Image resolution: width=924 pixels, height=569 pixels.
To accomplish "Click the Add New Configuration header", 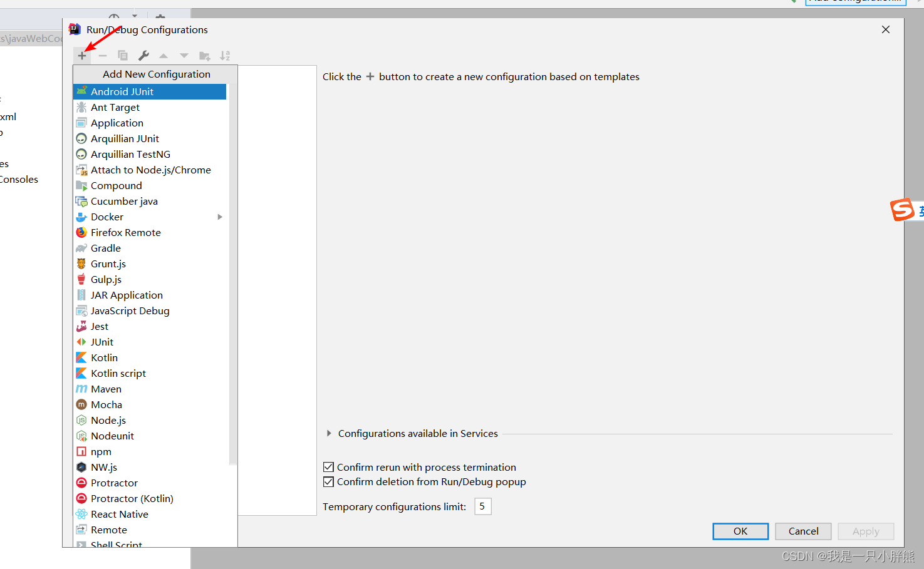I will coord(156,74).
